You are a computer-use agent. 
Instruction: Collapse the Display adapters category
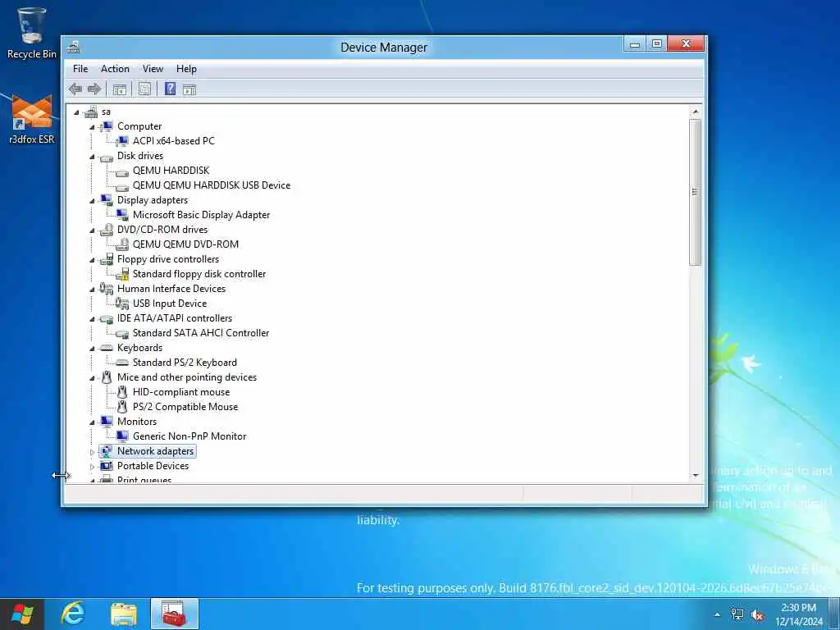(92, 202)
